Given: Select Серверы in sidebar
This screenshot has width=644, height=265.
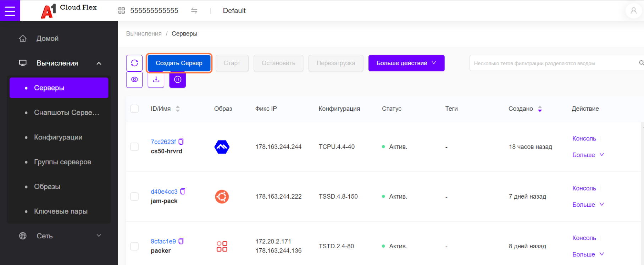Looking at the screenshot, I should [x=59, y=88].
